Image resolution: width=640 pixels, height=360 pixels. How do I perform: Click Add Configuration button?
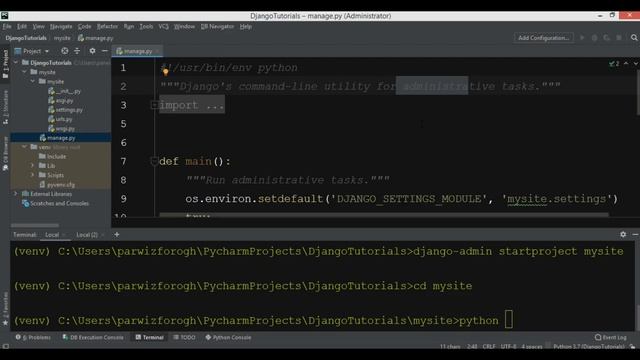pos(543,38)
